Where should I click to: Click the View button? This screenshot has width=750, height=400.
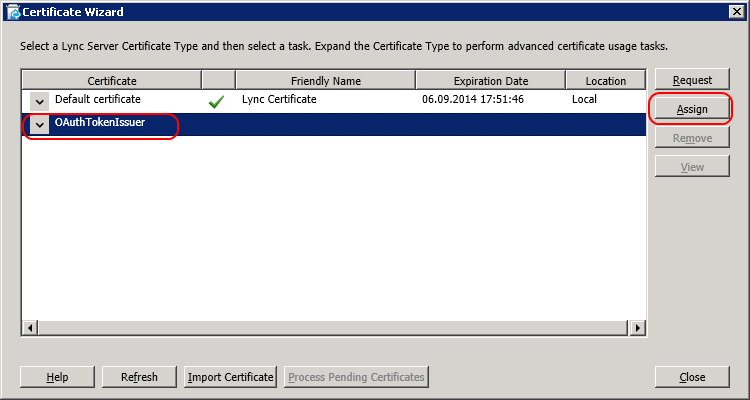coord(692,167)
